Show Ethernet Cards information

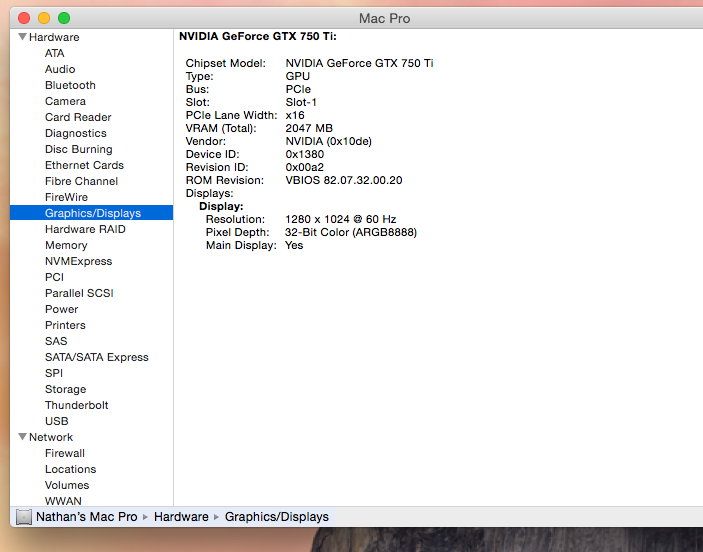[x=84, y=165]
